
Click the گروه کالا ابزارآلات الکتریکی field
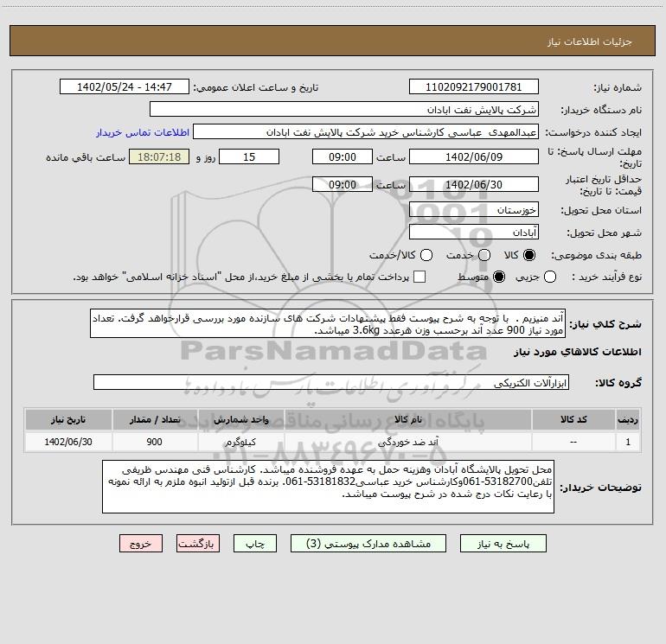click(x=331, y=382)
